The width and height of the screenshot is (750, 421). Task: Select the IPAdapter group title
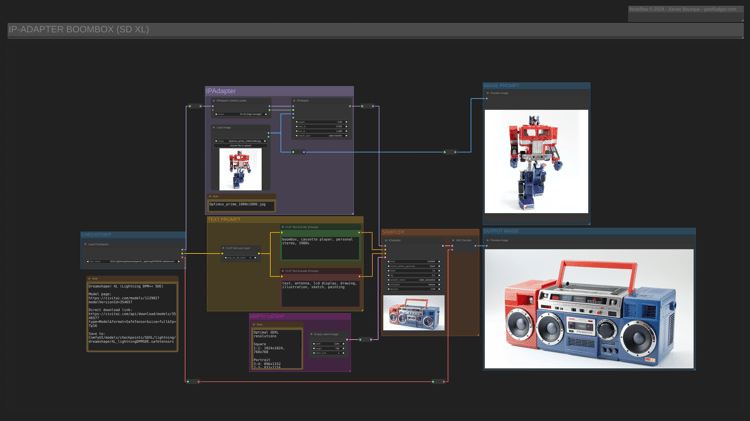[x=222, y=91]
